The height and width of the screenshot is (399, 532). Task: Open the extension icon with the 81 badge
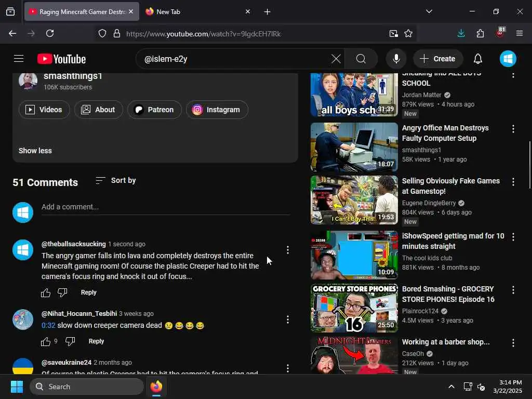[500, 33]
